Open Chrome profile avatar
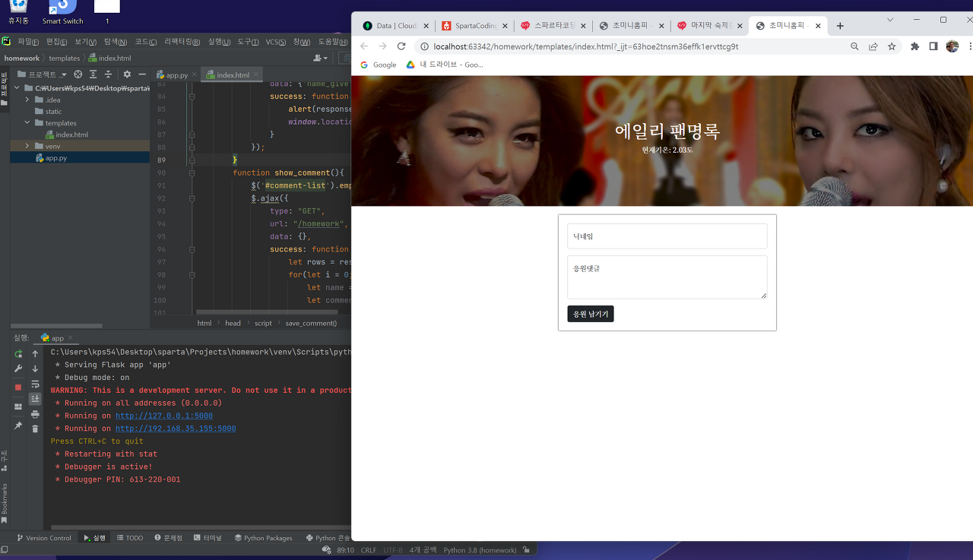 [x=952, y=46]
